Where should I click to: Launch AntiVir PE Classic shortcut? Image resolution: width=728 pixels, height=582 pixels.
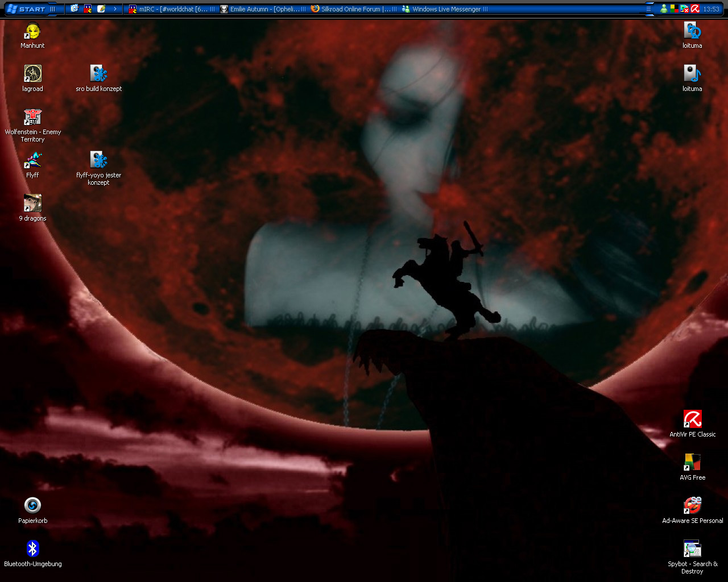pos(692,420)
